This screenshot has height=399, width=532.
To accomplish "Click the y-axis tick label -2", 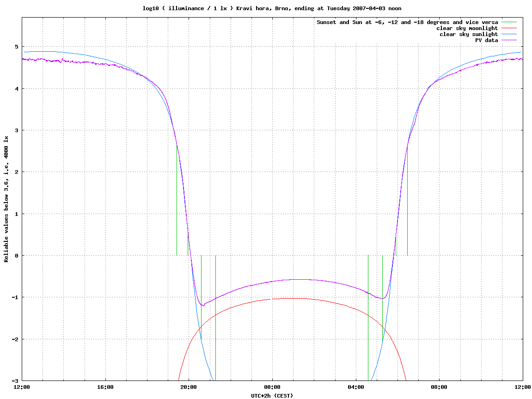I will (x=15, y=339).
